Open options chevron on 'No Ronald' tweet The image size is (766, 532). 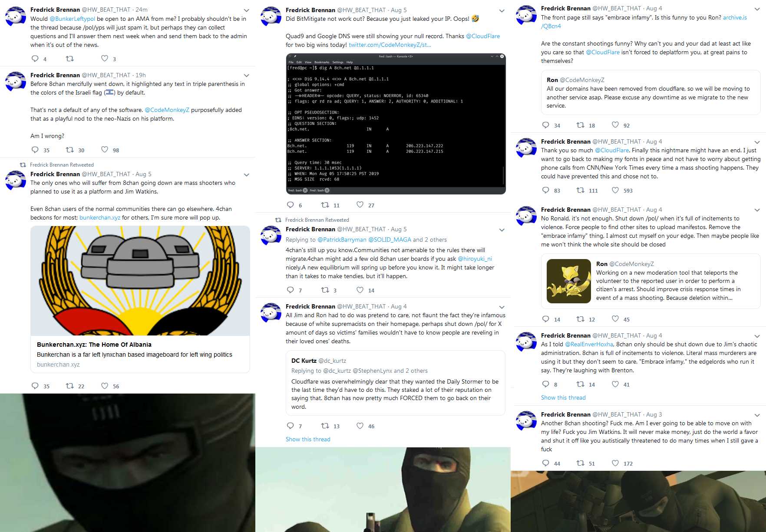click(757, 210)
